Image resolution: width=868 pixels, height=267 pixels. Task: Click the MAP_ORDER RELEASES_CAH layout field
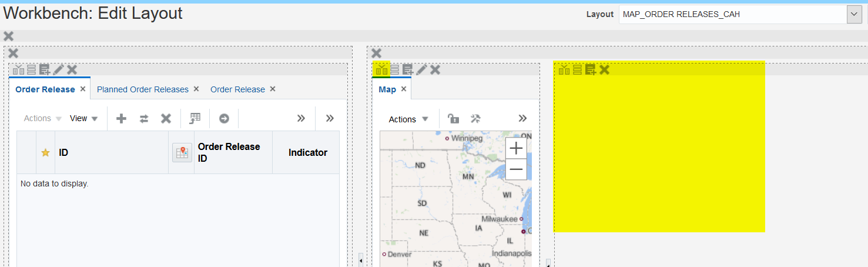(x=732, y=15)
